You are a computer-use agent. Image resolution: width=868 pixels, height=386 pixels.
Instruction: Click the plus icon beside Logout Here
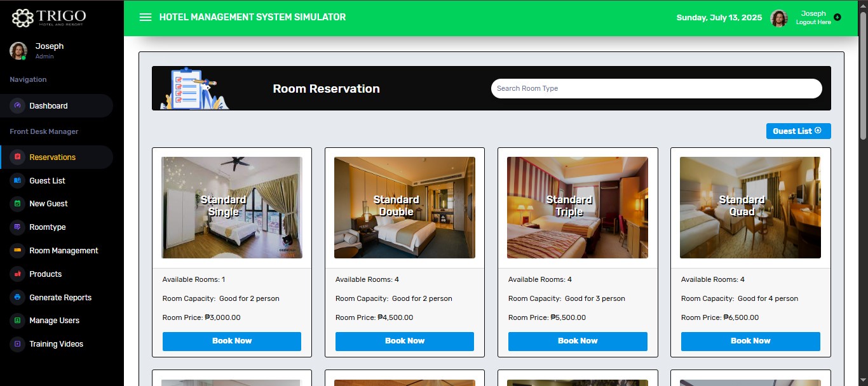837,18
